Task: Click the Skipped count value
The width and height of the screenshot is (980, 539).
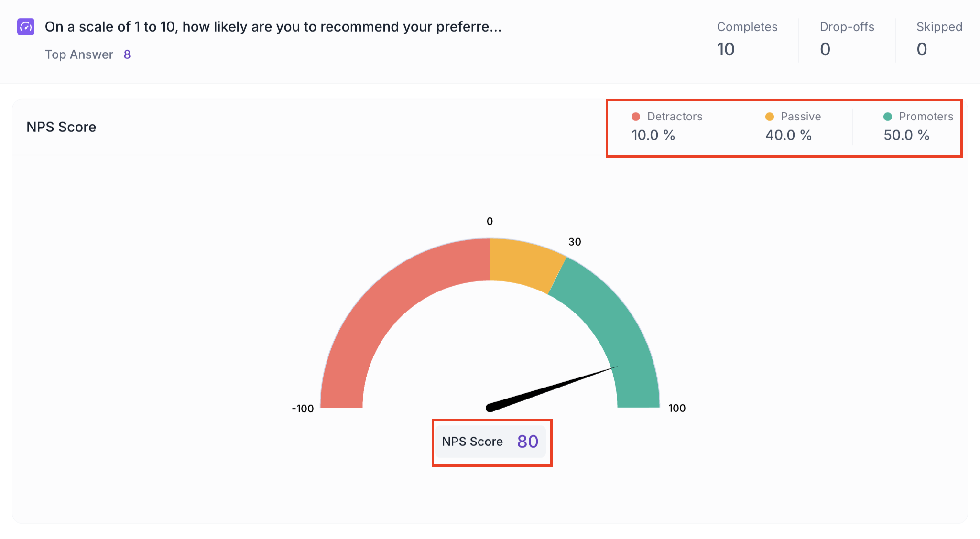Action: [922, 49]
